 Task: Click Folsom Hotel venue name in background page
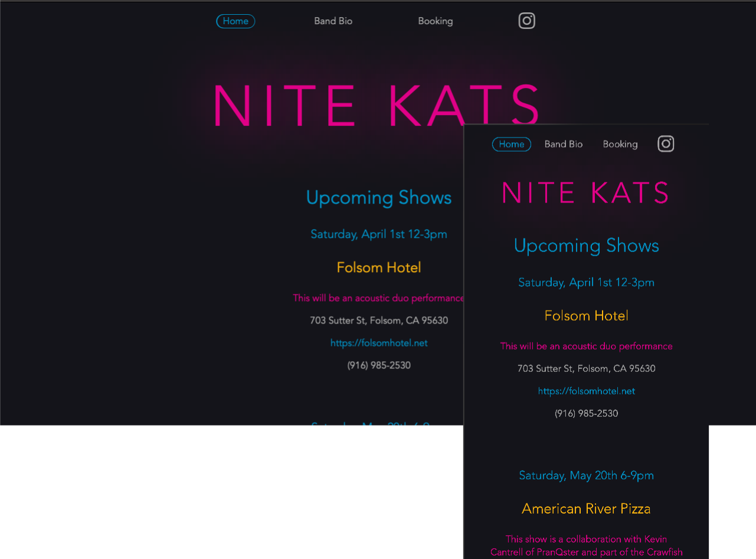tap(379, 268)
